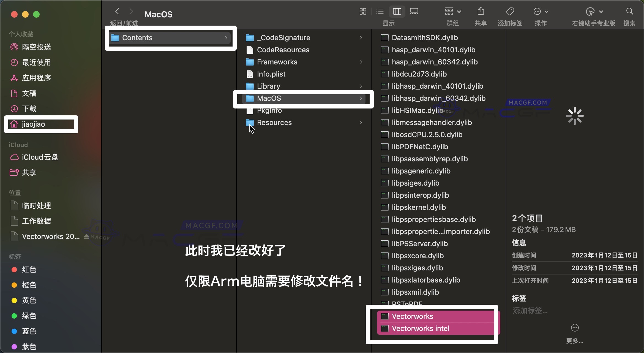Click the 返回 back arrow button

click(117, 11)
